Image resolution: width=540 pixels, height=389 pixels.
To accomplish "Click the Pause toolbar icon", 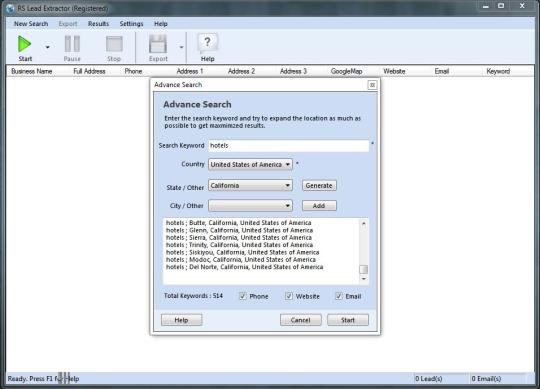I will (72, 44).
